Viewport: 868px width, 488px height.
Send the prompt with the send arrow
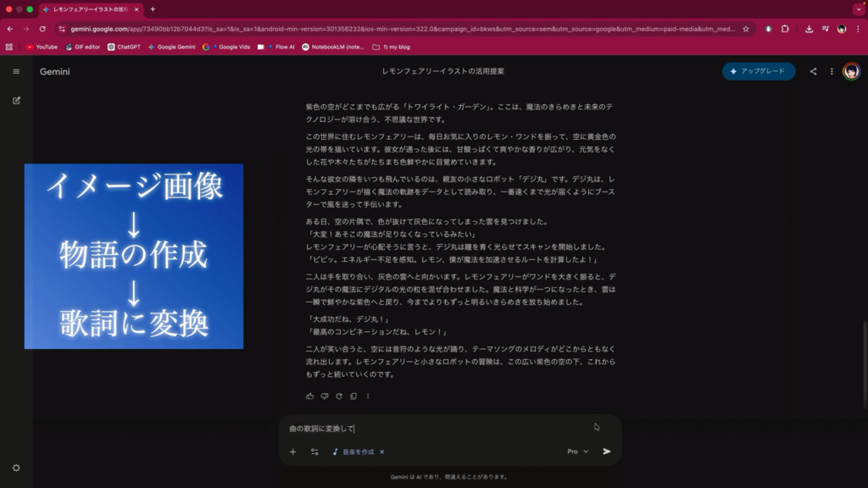pyautogui.click(x=607, y=452)
